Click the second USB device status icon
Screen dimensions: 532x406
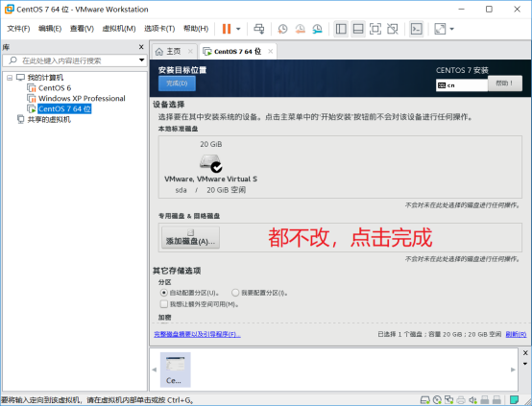(x=496, y=400)
